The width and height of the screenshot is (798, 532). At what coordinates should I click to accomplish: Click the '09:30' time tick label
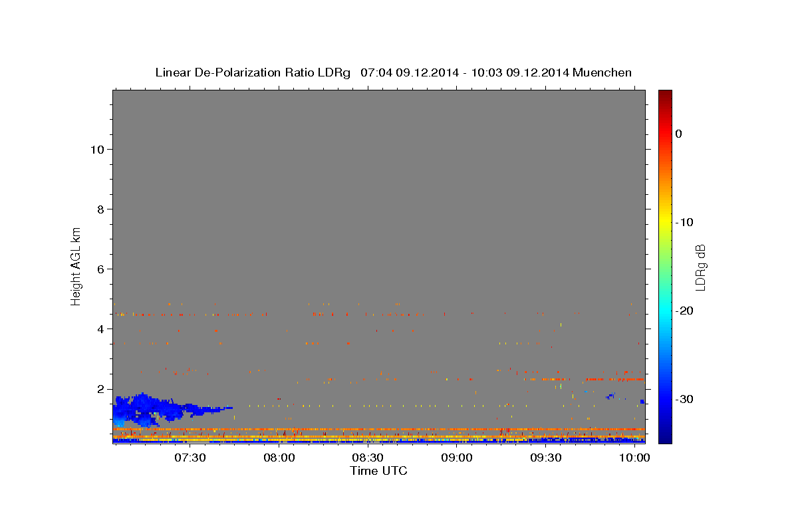pos(546,458)
